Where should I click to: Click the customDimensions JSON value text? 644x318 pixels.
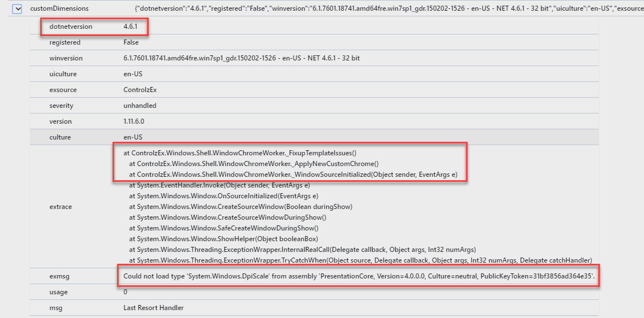389,8
